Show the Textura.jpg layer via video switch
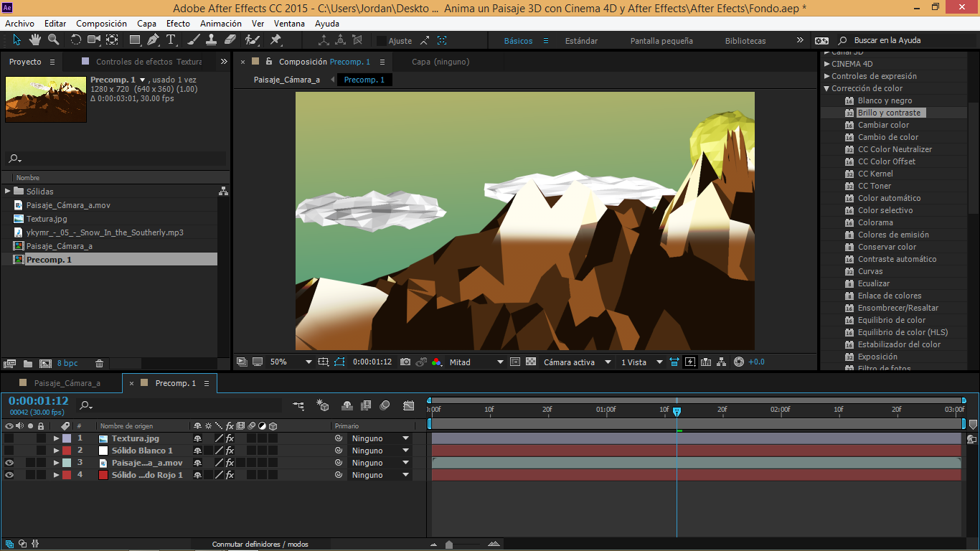Screen dimensions: 980x551 tap(9, 438)
